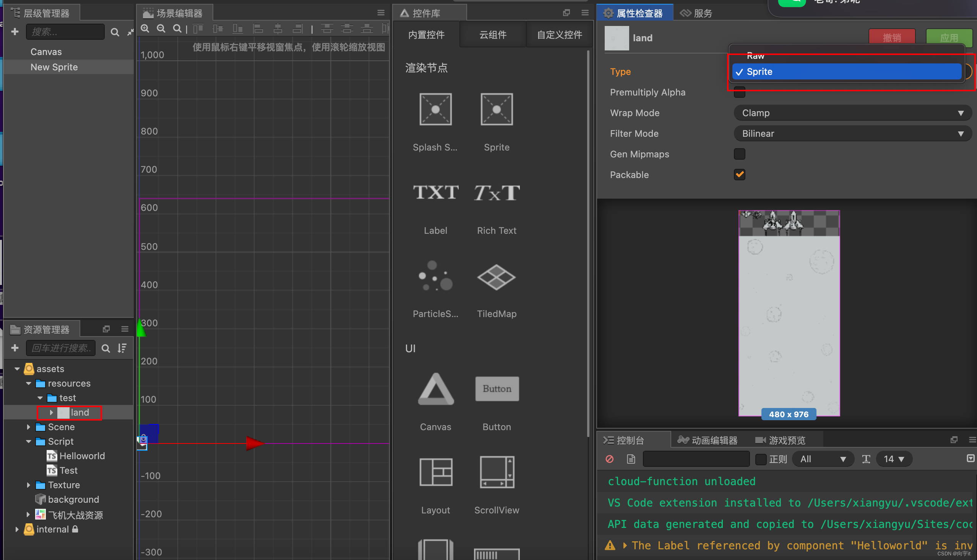The height and width of the screenshot is (560, 977).
Task: Click the land texture thumbnail preview
Action: (789, 312)
